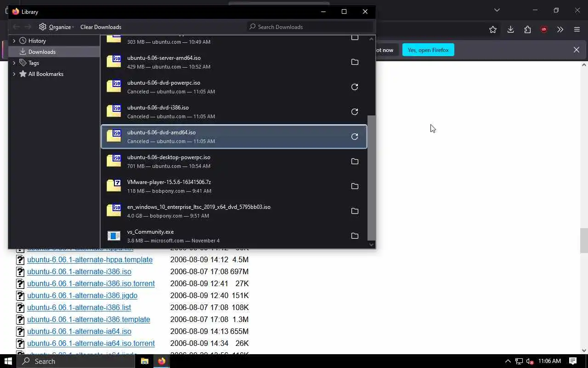Select the ubuntu-6.06-dvd-powerpc.iso download entry
The height and width of the screenshot is (368, 588).
pos(234,87)
